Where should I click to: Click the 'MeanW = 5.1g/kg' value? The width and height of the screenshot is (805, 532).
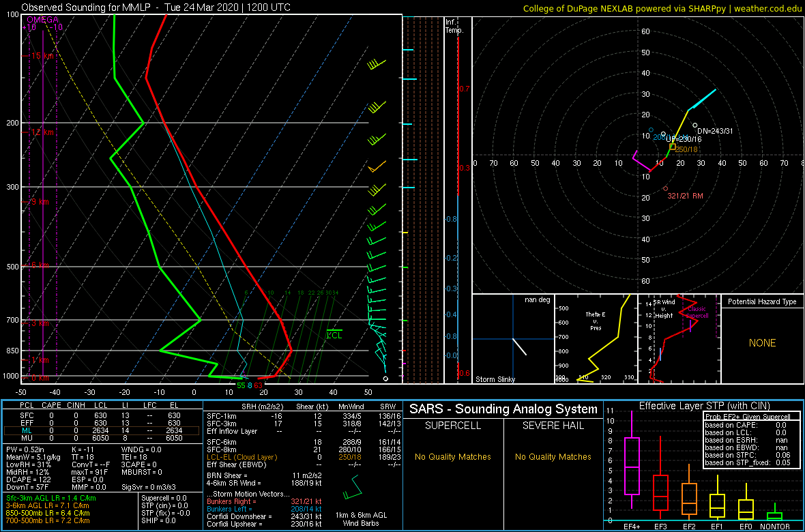click(x=33, y=458)
